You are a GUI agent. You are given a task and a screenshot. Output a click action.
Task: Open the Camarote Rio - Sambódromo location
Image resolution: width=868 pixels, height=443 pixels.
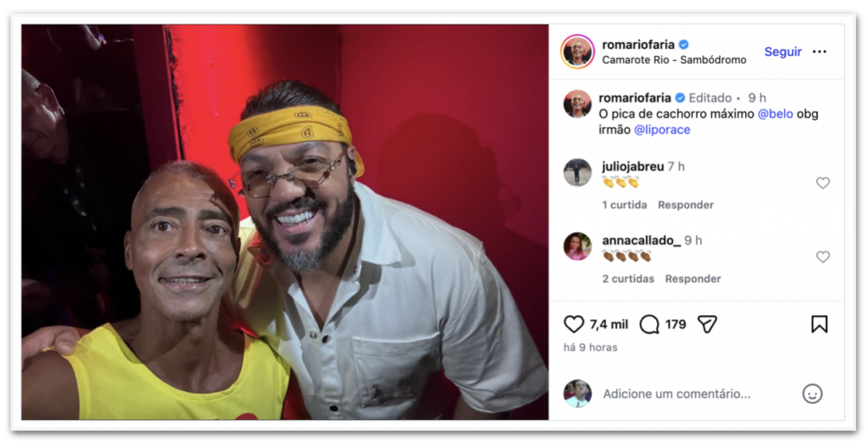pos(674,60)
